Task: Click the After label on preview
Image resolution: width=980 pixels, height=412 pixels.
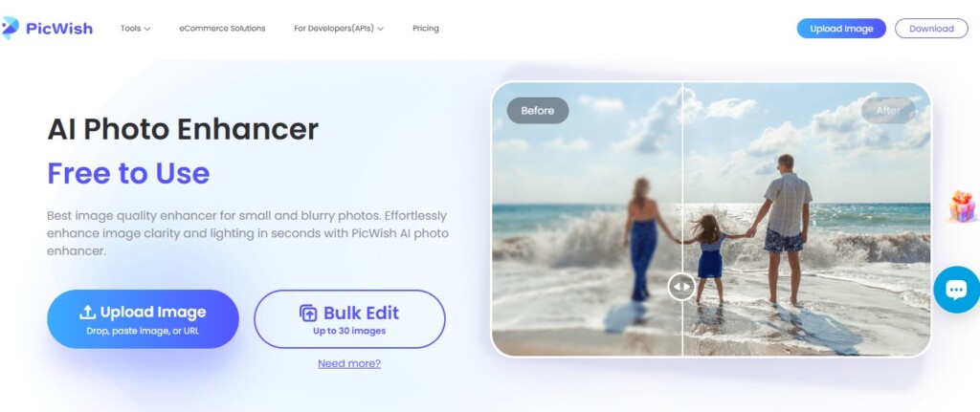Action: (888, 111)
